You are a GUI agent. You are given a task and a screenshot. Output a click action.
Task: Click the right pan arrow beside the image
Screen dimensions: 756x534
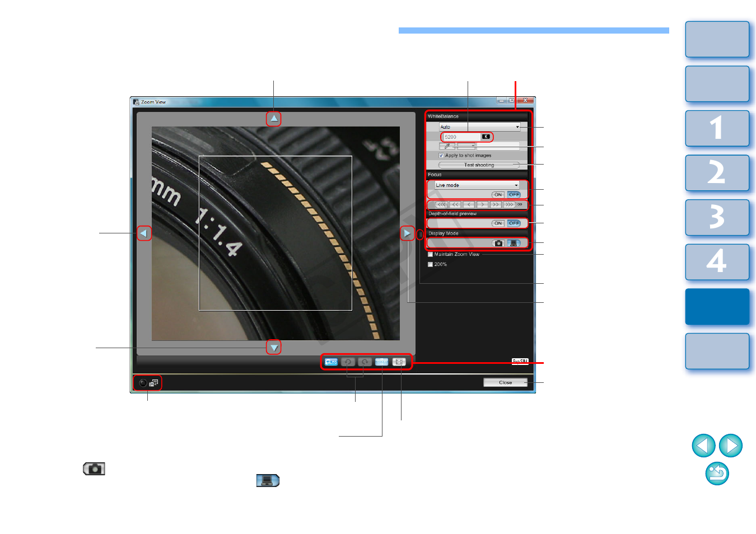407,233
